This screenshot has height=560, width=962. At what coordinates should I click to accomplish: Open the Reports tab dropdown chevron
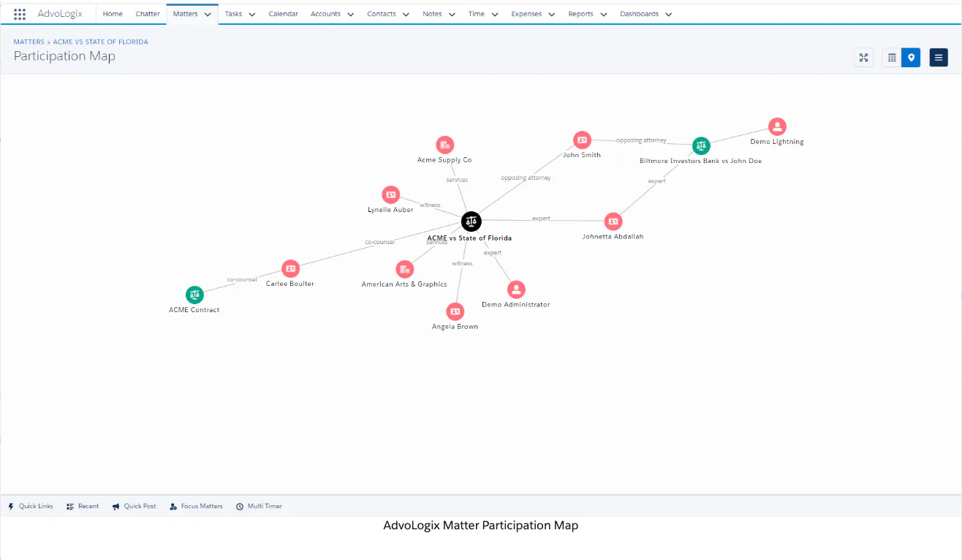604,14
